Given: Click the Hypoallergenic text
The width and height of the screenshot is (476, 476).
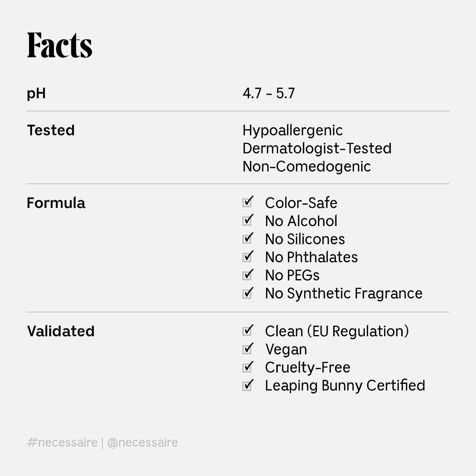Looking at the screenshot, I should point(293,130).
